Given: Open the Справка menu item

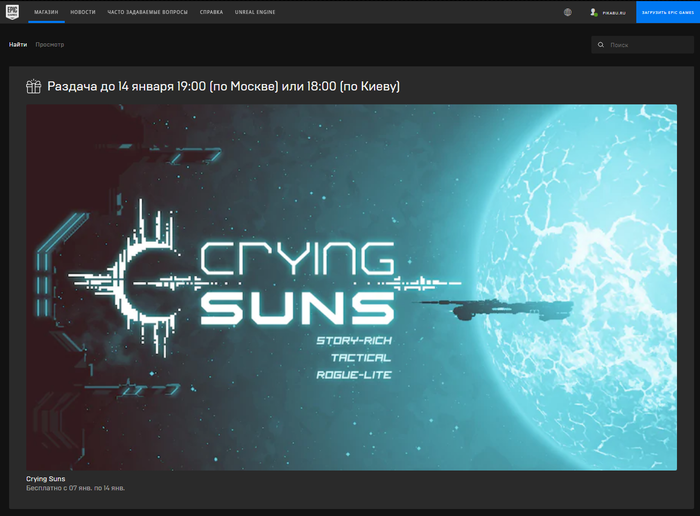Looking at the screenshot, I should (211, 12).
